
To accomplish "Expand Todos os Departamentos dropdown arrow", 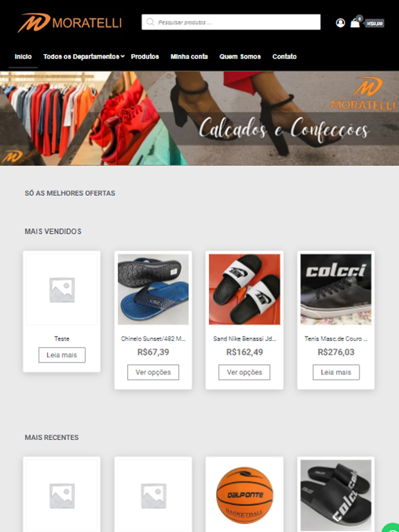I will coord(122,56).
